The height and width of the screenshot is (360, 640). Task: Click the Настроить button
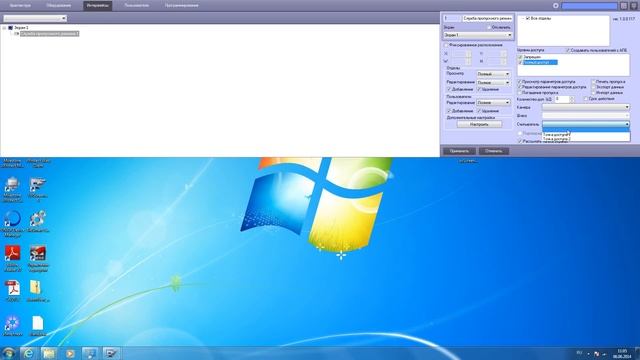[x=479, y=124]
